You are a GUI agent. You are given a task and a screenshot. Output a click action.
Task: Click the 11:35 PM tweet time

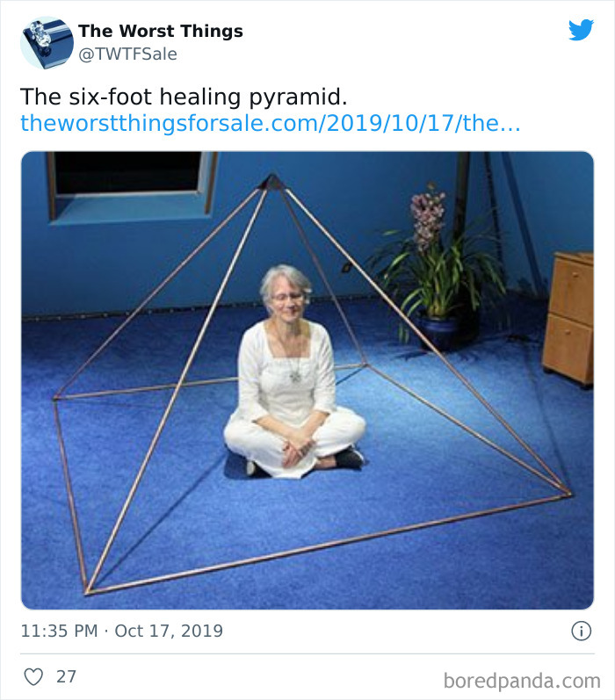pyautogui.click(x=59, y=631)
